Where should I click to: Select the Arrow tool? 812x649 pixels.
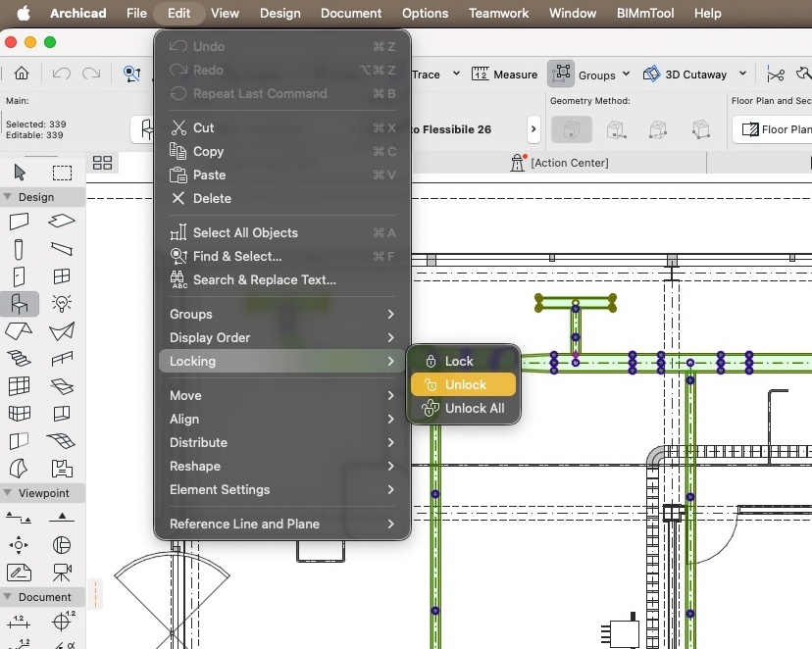[20, 173]
